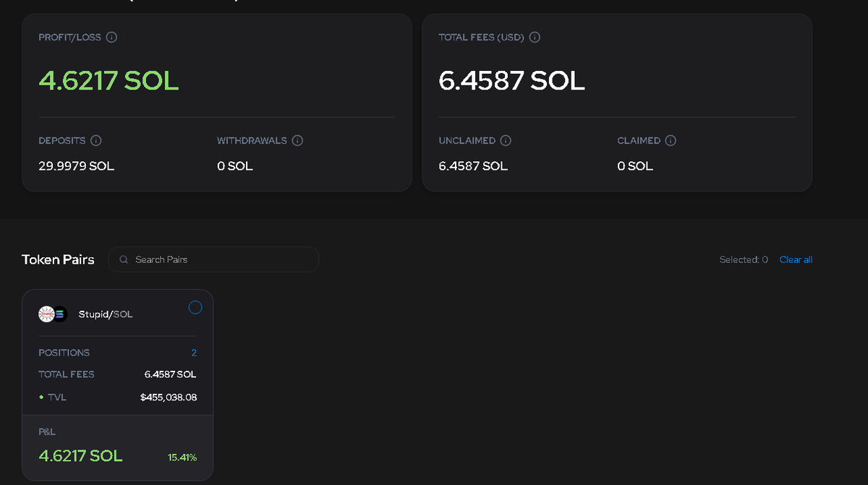Open the Stupid/SOL pair name
Viewport: 868px width, 485px height.
click(x=106, y=314)
